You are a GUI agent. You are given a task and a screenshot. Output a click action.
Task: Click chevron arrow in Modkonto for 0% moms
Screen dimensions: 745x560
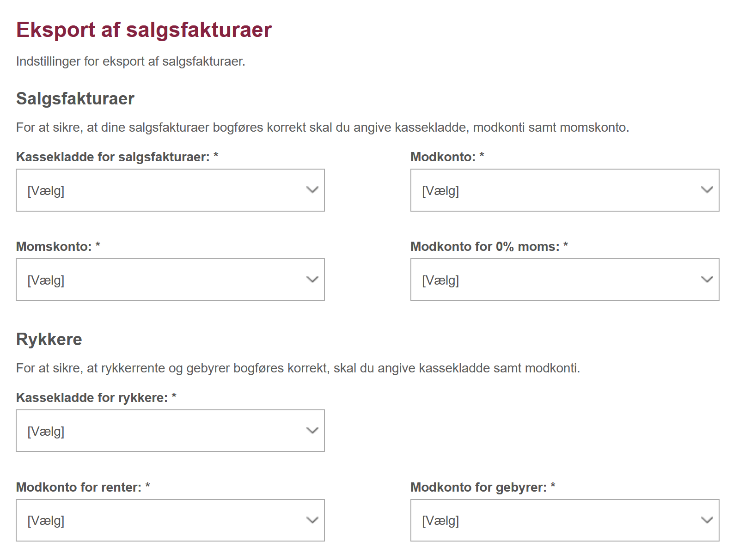tap(707, 280)
